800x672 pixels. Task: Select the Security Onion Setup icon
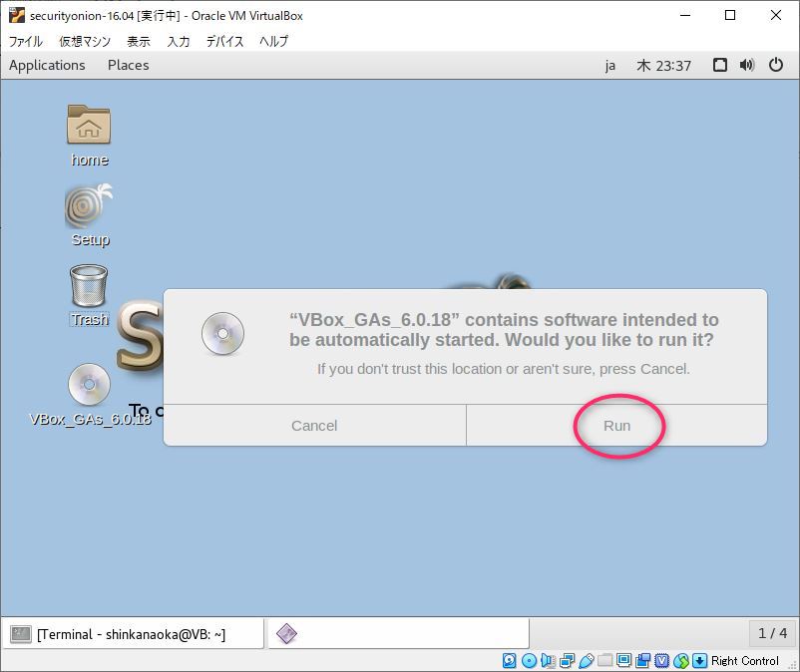coord(89,215)
